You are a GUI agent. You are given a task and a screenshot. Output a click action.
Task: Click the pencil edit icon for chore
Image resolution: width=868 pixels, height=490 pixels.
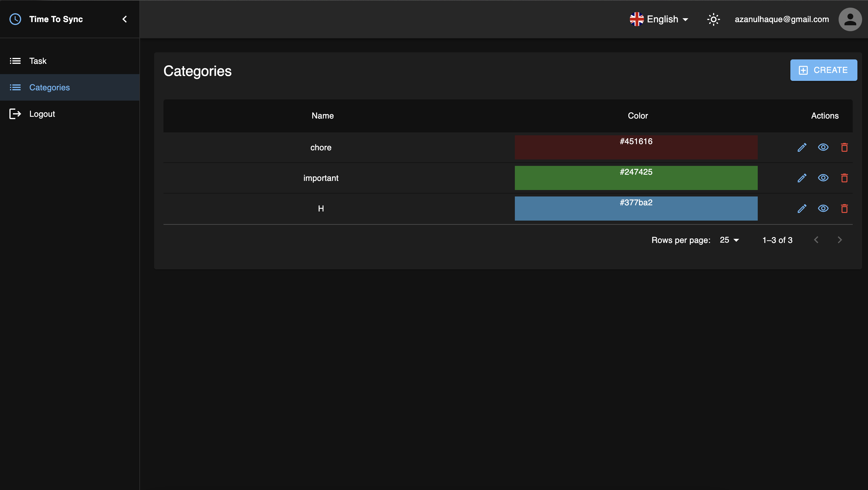click(x=802, y=147)
